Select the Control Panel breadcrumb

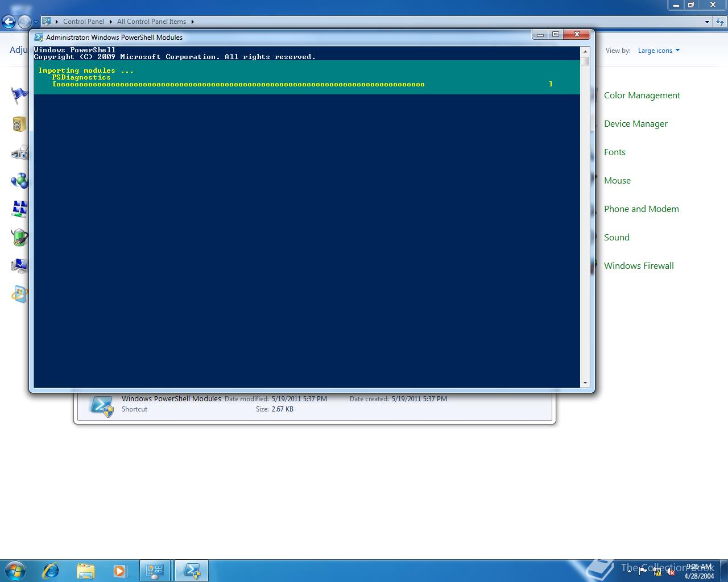tap(84, 22)
